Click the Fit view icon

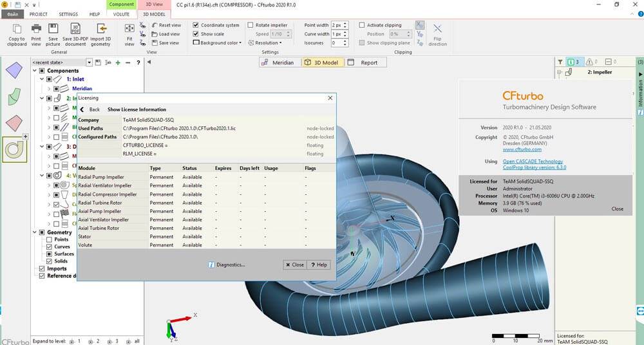point(129,29)
